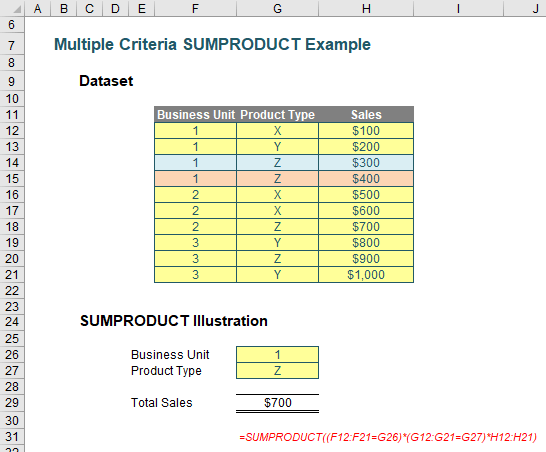Select column E header

(x=142, y=8)
